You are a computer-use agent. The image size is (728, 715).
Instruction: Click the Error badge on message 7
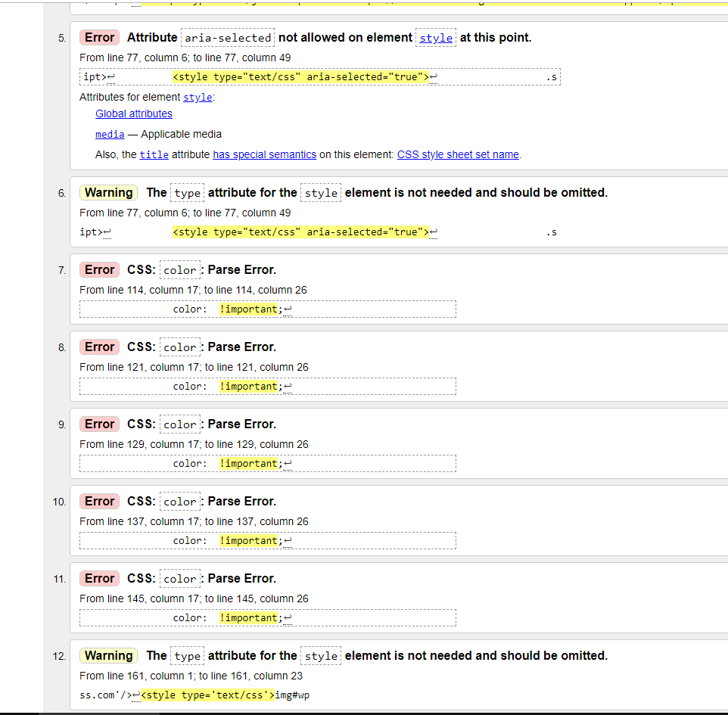[99, 270]
